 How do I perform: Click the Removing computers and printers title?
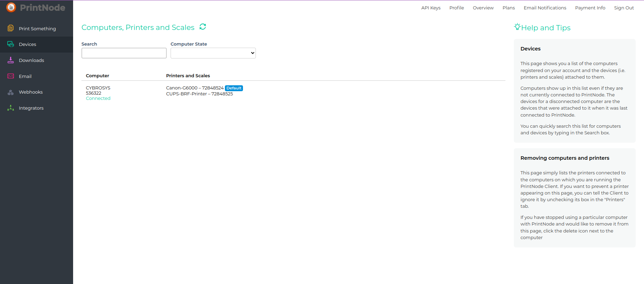pos(565,158)
